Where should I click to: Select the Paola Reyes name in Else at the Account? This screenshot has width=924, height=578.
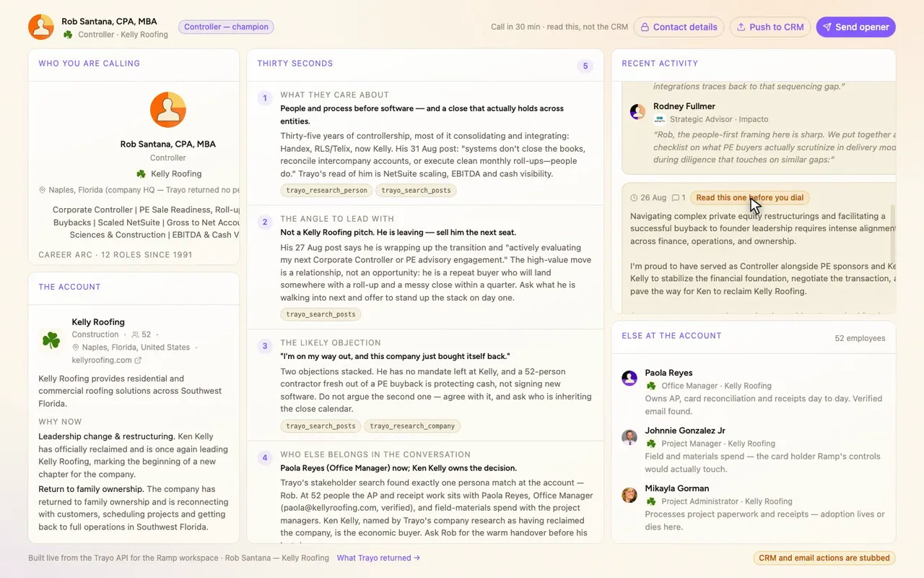coord(668,373)
